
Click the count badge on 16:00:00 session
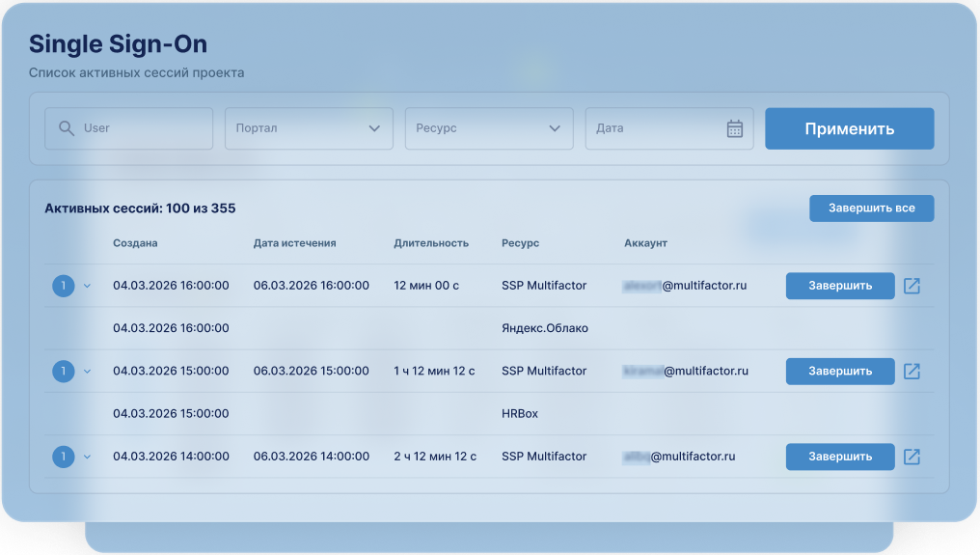pyautogui.click(x=63, y=286)
